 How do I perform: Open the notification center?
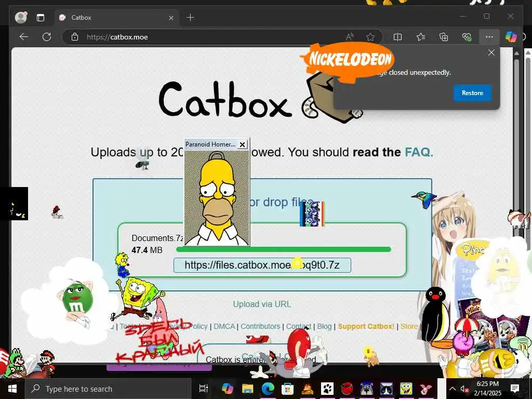(x=514, y=389)
